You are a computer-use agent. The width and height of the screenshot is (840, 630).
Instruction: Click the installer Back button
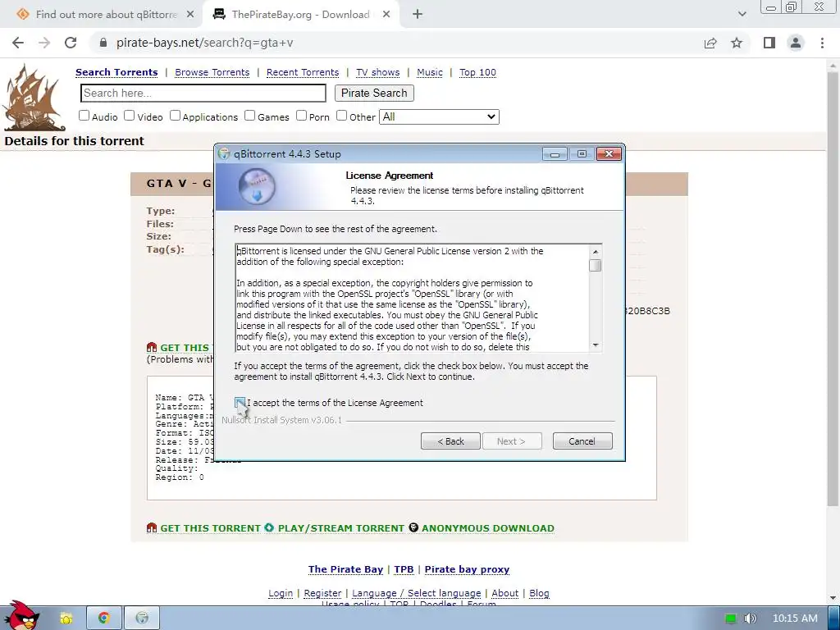pyautogui.click(x=450, y=441)
